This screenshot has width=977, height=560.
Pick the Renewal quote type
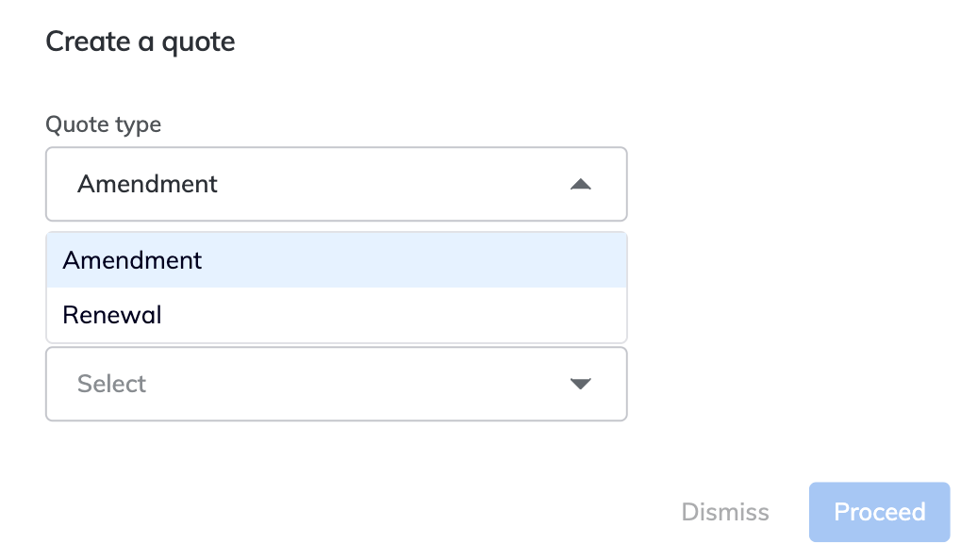click(x=112, y=315)
